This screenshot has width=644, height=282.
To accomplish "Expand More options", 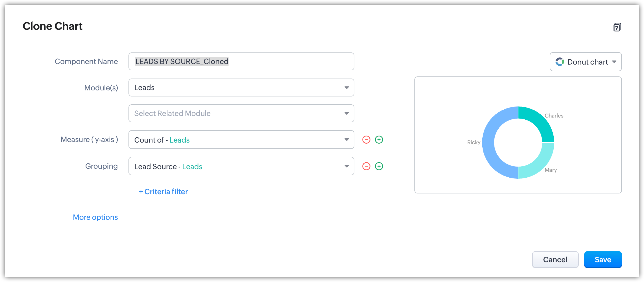I will pyautogui.click(x=95, y=217).
